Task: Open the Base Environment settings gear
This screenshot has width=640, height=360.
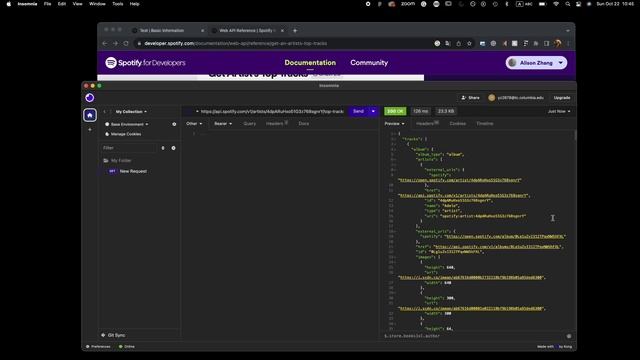Action: pyautogui.click(x=174, y=124)
